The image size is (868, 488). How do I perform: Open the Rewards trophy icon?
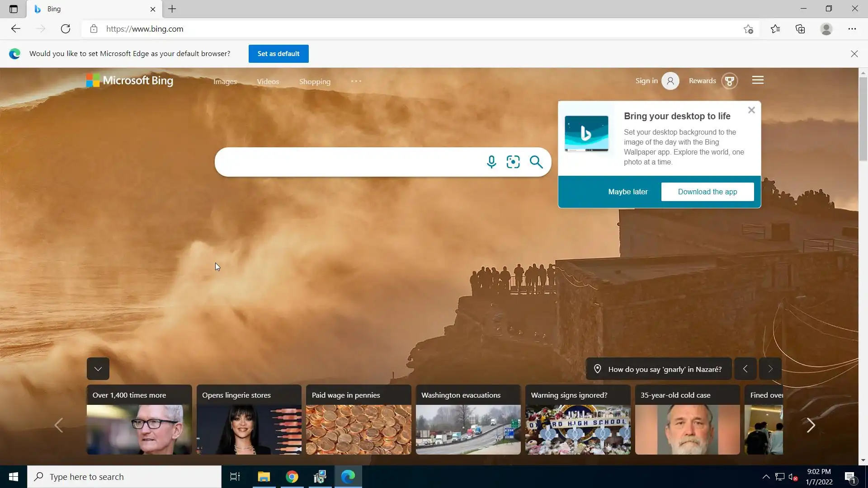coord(729,81)
